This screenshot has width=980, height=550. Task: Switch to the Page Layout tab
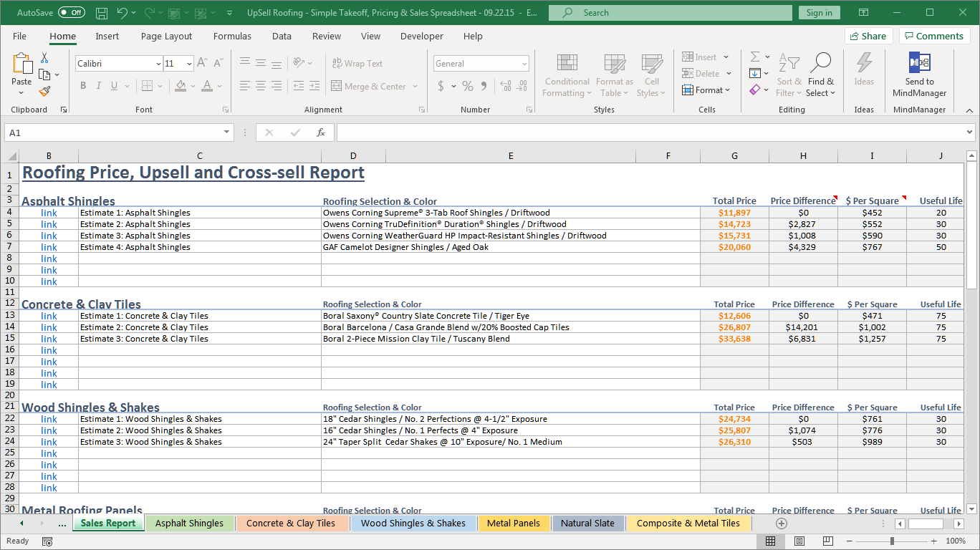coord(166,37)
